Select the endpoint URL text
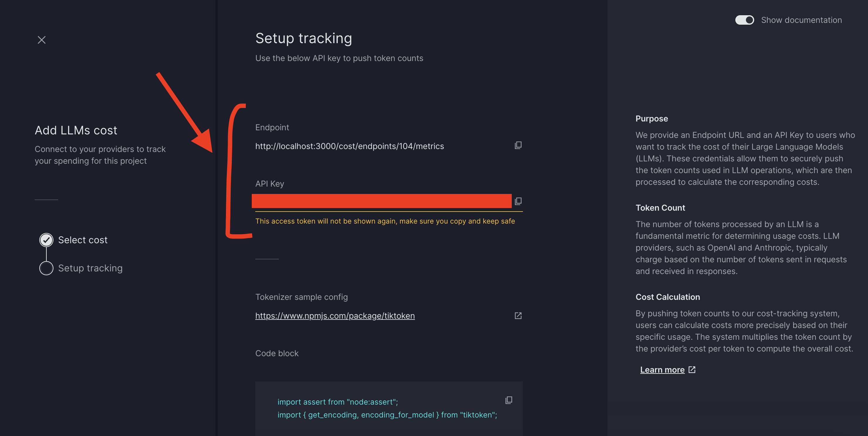 (x=349, y=146)
